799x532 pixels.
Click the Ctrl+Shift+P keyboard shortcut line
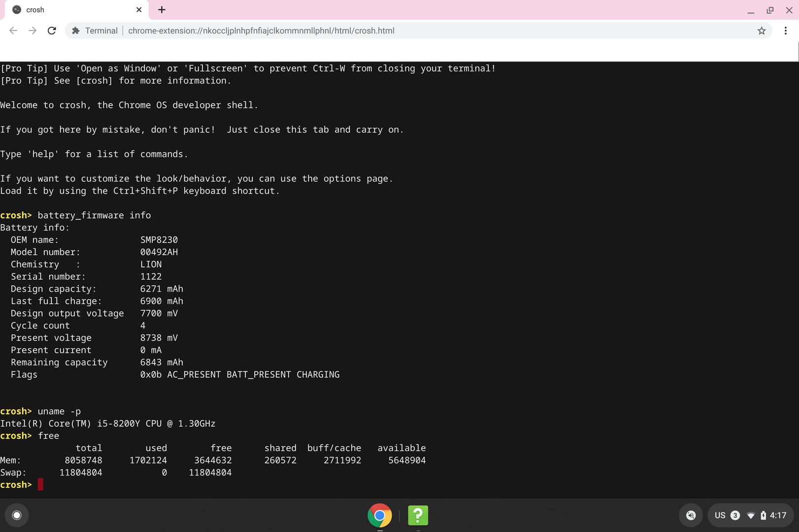click(140, 191)
